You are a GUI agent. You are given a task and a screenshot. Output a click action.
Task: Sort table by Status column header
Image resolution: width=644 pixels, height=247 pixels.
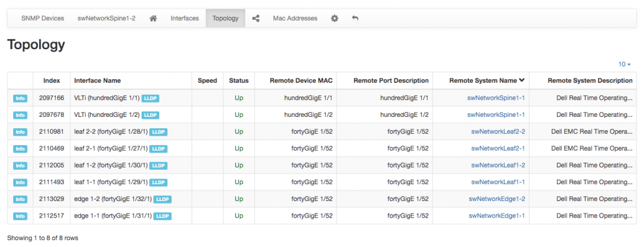tap(238, 81)
